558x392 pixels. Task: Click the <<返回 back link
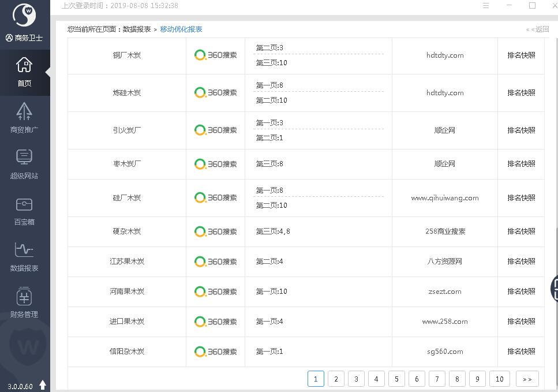537,29
